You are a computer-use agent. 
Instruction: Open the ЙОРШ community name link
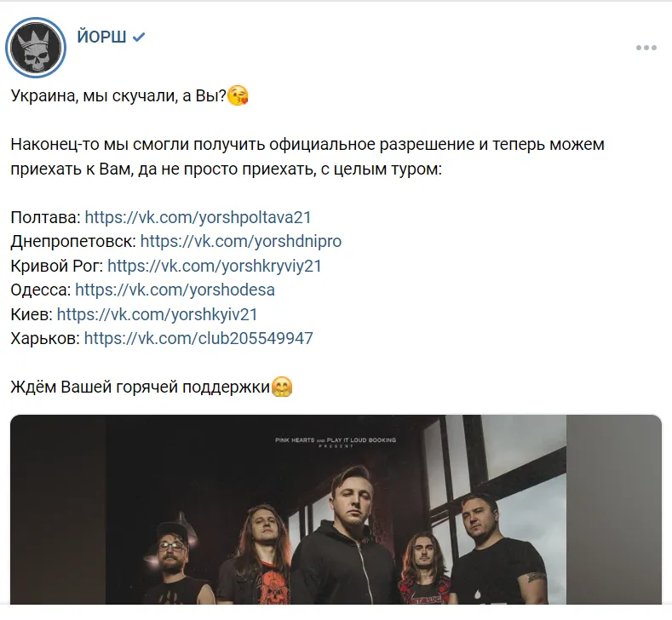[101, 37]
